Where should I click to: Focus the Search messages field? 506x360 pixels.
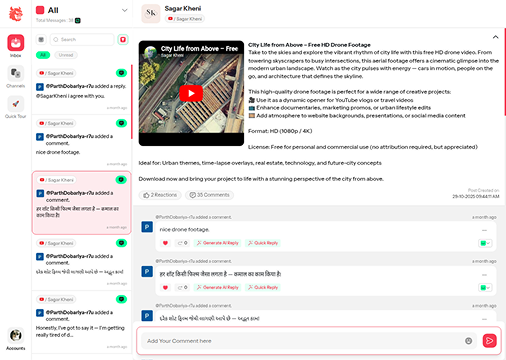82,40
